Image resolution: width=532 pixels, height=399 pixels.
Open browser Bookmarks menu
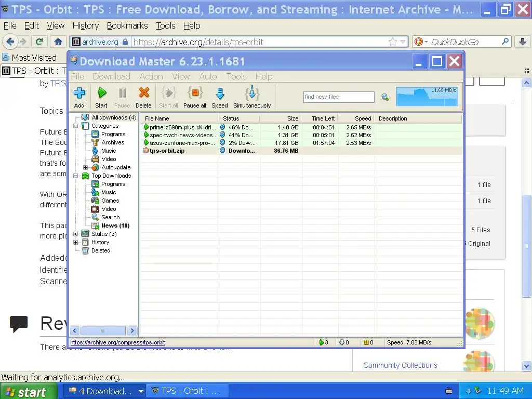(x=127, y=26)
